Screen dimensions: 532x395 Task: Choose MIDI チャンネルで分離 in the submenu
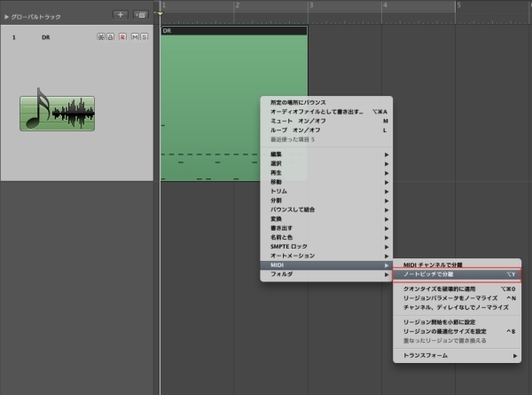pos(457,265)
